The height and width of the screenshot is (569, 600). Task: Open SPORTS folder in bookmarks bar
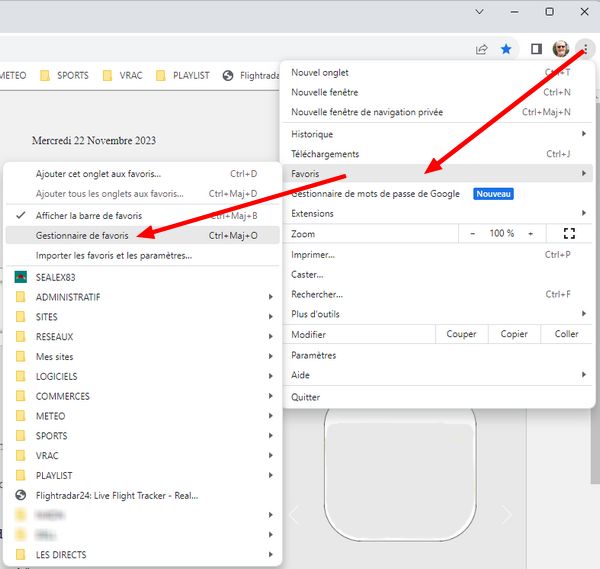coord(64,75)
